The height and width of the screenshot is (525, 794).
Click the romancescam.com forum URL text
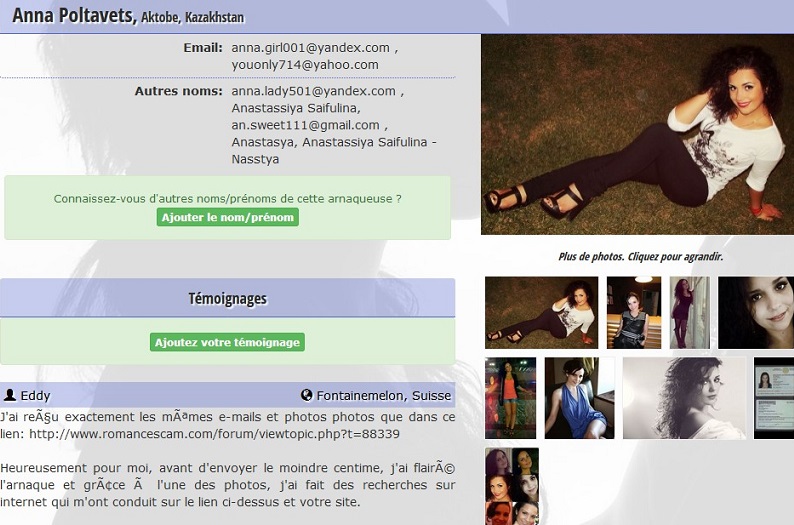(x=214, y=434)
